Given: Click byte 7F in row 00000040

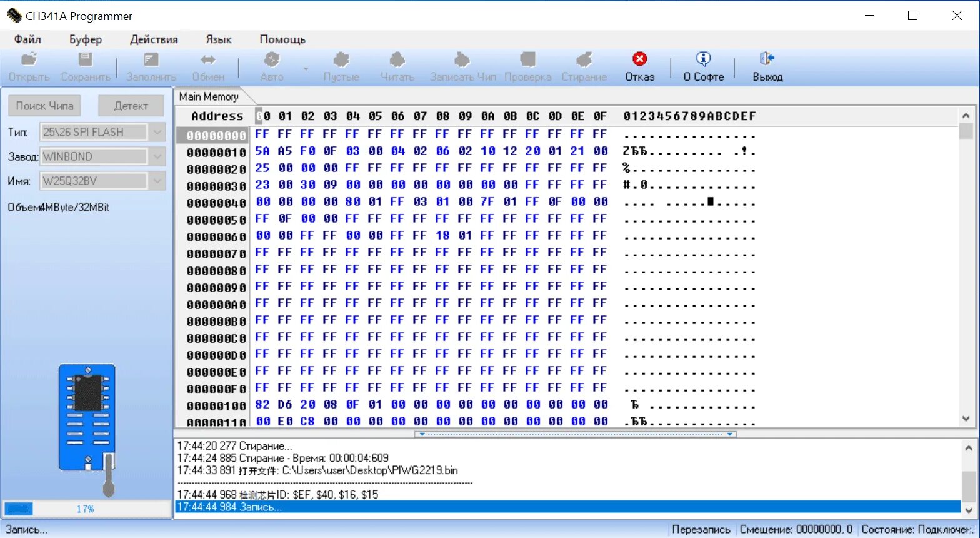Looking at the screenshot, I should 487,201.
